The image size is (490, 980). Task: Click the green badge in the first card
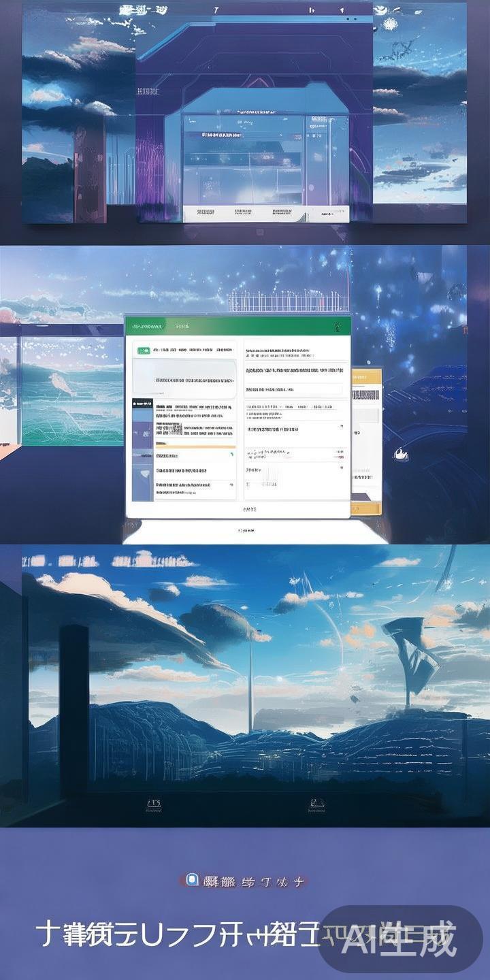pos(144,350)
